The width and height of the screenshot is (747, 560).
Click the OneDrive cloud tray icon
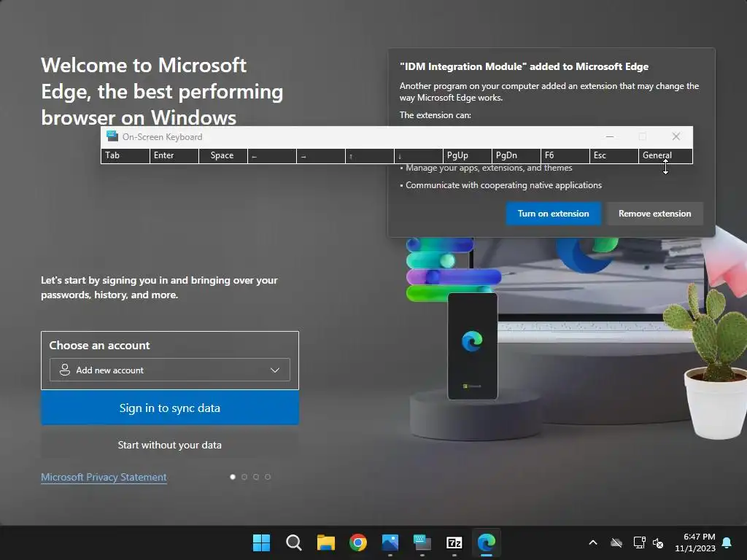[616, 542]
